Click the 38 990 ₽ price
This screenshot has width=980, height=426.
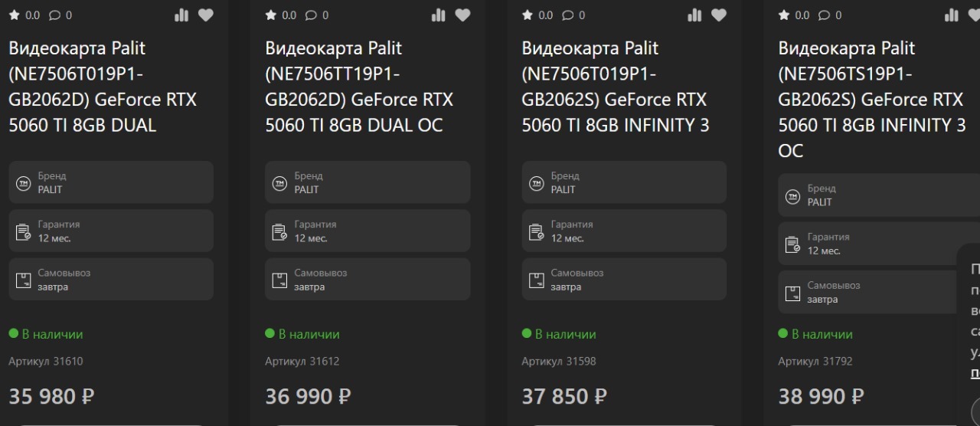(x=821, y=396)
